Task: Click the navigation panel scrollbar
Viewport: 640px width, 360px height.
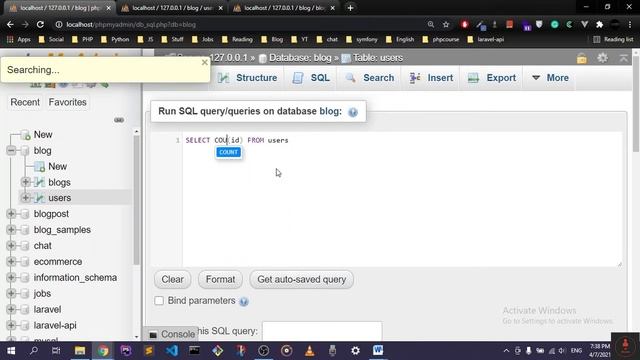Action: [136, 200]
